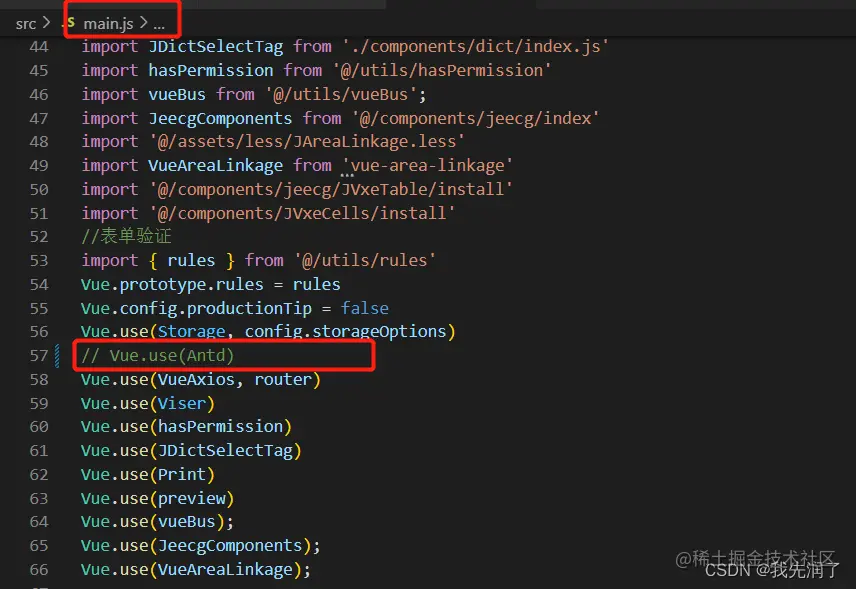Click the false keyword on line 55

coord(365,309)
